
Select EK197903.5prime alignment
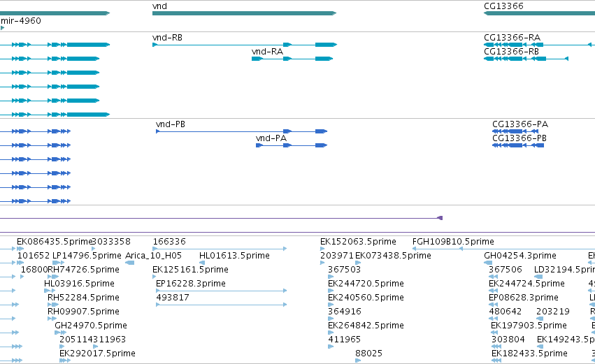coord(495,333)
